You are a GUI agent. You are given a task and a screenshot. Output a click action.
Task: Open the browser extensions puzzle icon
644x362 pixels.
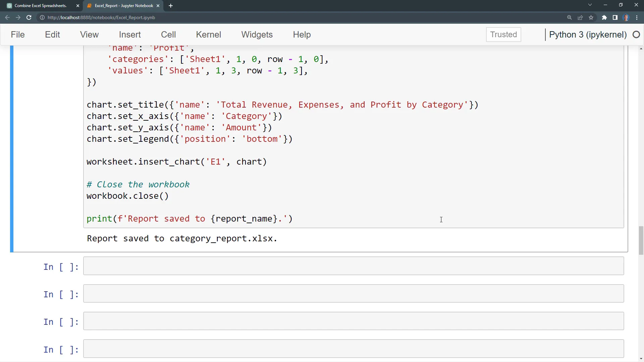pos(604,17)
